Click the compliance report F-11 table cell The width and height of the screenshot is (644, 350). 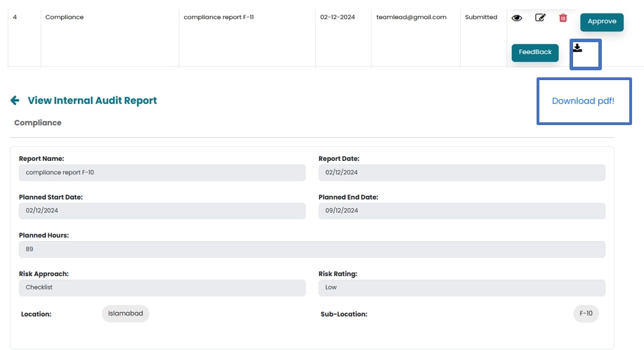pos(218,18)
